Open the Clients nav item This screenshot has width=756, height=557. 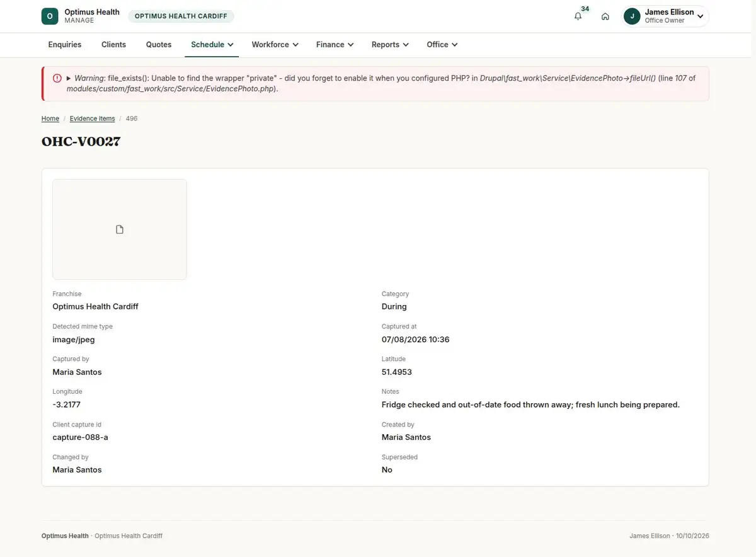pyautogui.click(x=114, y=45)
